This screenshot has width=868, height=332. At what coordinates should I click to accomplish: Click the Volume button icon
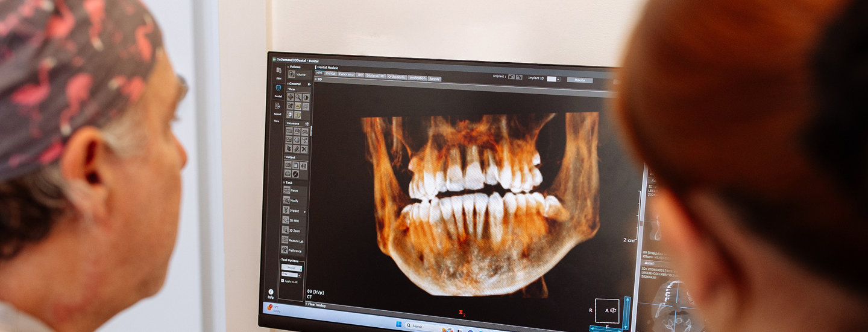pyautogui.click(x=292, y=74)
